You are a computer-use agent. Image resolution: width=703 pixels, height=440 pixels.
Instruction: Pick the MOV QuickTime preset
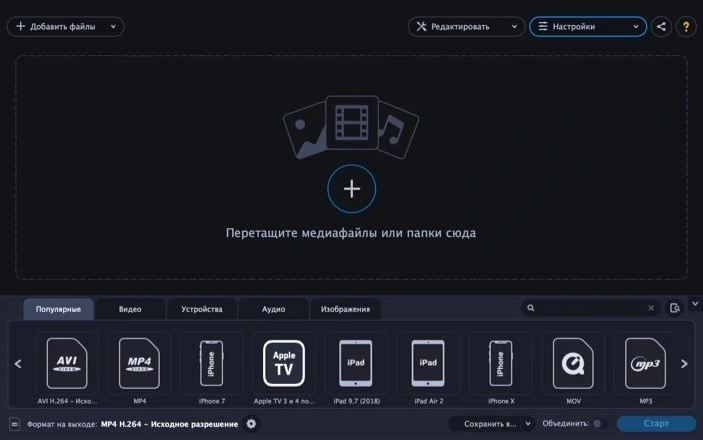(x=573, y=364)
